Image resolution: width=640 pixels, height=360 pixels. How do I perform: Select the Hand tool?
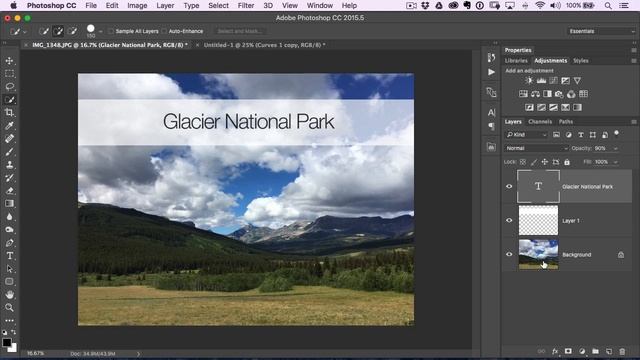[9, 295]
